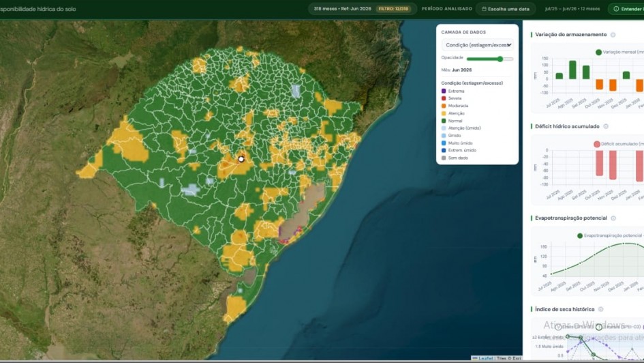Open the Condição (estiagem/excesso) layer dropdown
The image size is (644, 363).
477,45
